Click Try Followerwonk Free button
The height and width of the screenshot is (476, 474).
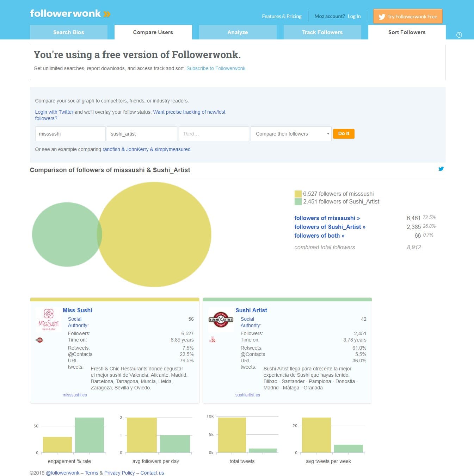click(408, 16)
